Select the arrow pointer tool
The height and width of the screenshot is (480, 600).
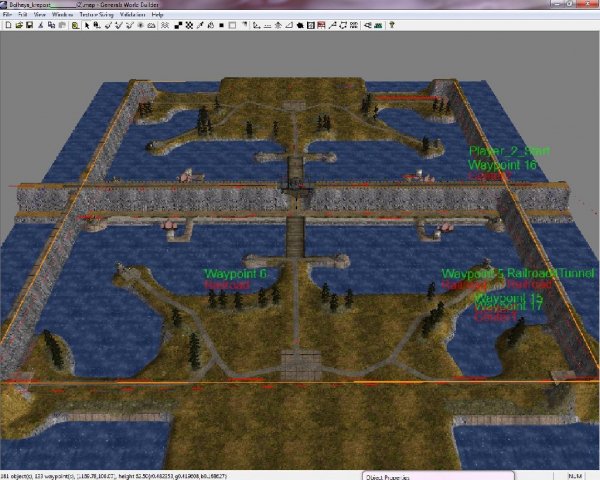(86, 25)
